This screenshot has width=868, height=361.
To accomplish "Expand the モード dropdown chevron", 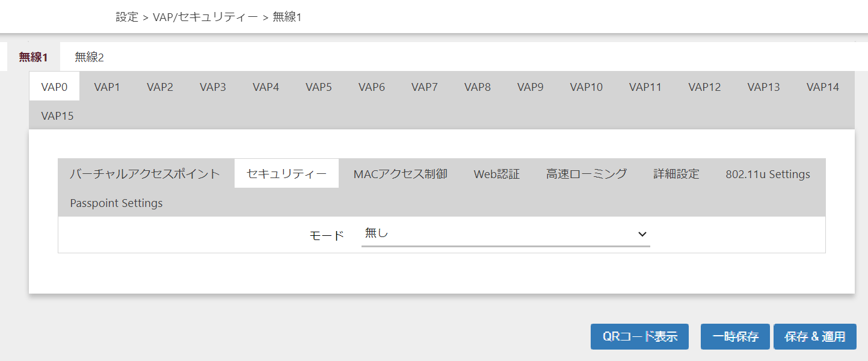I will pos(642,234).
